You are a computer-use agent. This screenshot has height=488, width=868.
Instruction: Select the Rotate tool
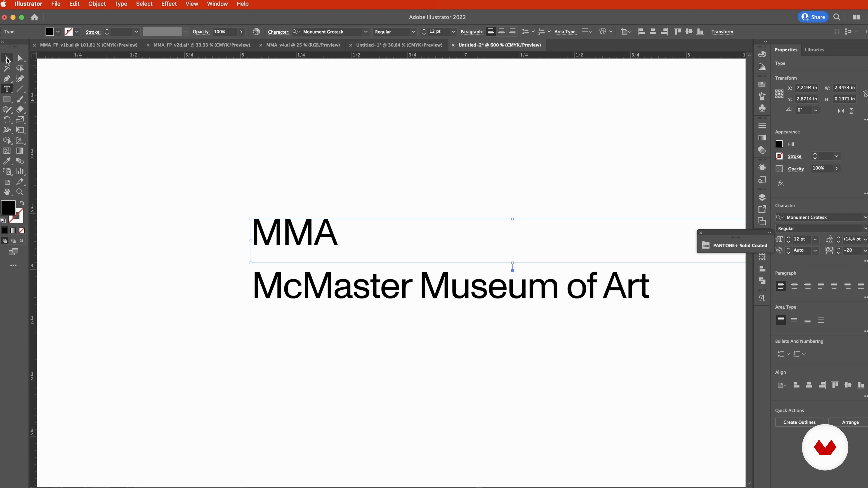coord(7,120)
